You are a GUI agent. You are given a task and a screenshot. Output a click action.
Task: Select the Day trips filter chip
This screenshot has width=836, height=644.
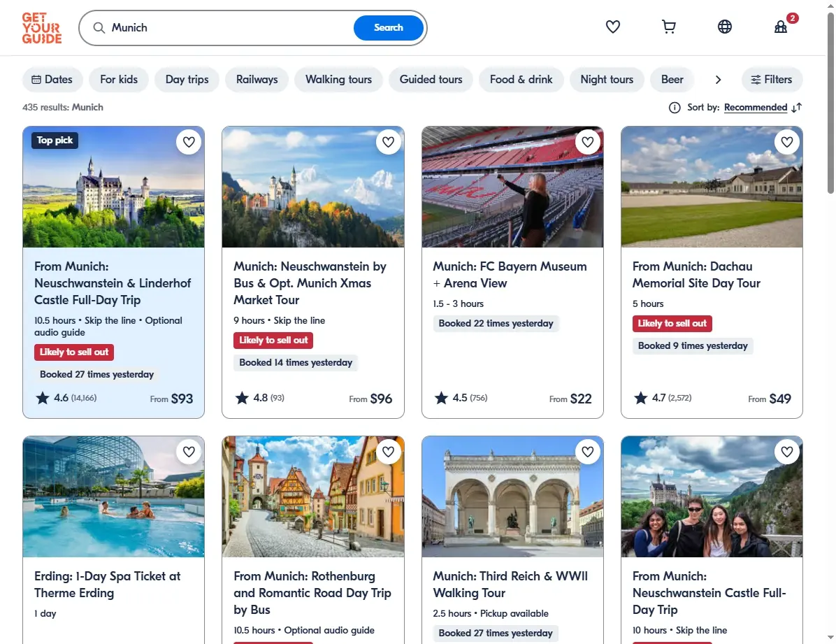[x=187, y=80]
